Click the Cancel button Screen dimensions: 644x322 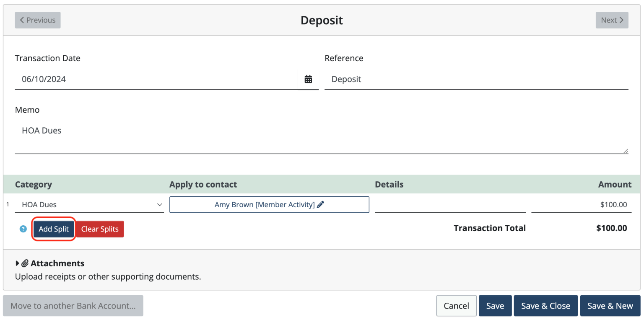456,306
